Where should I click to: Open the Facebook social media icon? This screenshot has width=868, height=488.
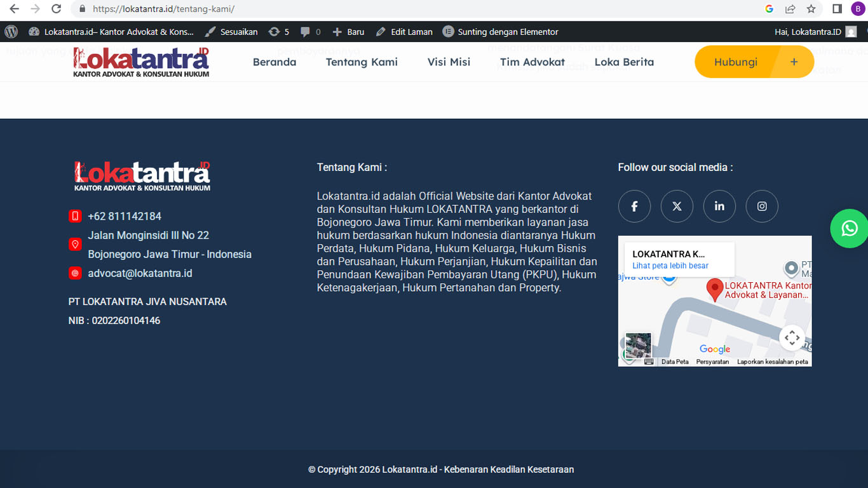[634, 207]
